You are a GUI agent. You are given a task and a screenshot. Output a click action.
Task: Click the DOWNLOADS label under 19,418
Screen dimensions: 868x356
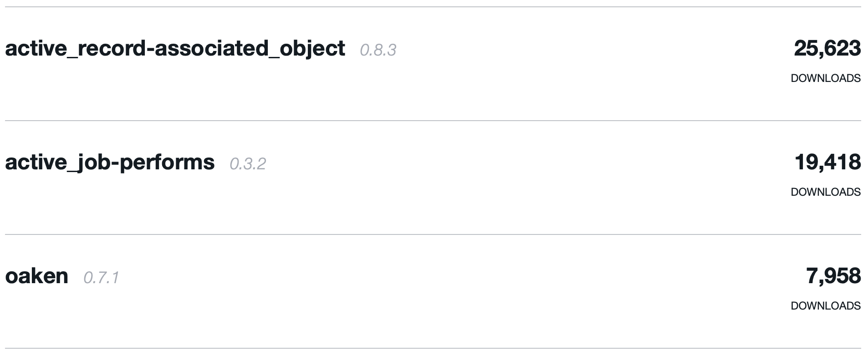(x=825, y=192)
